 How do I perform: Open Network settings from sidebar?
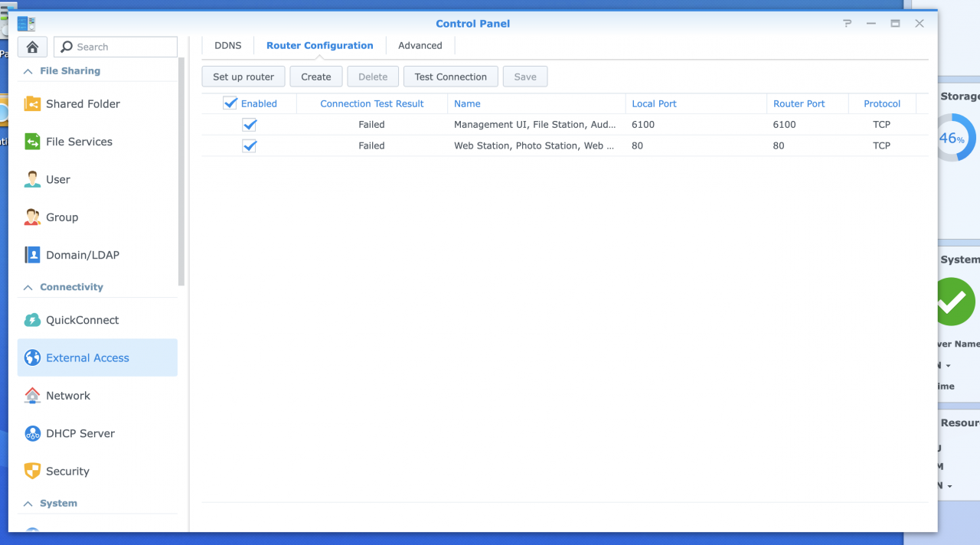(68, 395)
